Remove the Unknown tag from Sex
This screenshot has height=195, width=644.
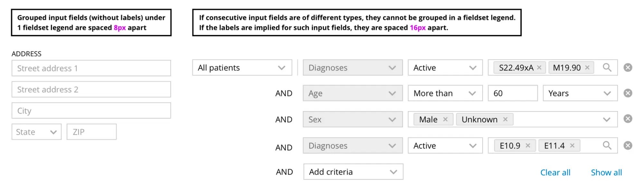click(x=505, y=119)
